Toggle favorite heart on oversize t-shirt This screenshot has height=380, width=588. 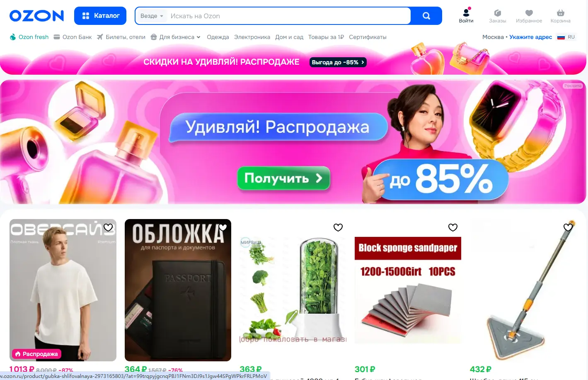point(108,227)
